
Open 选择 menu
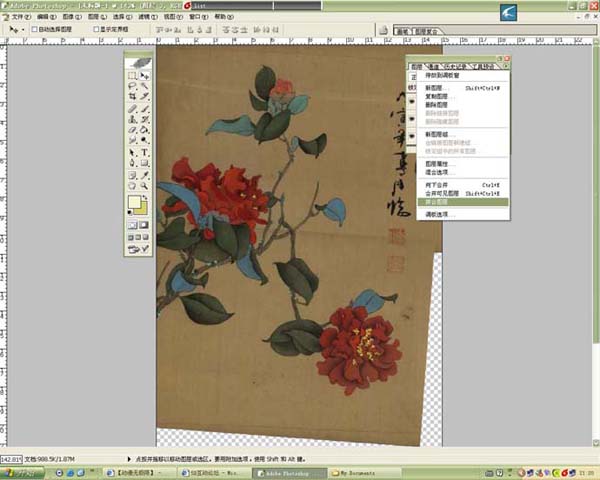coord(122,17)
